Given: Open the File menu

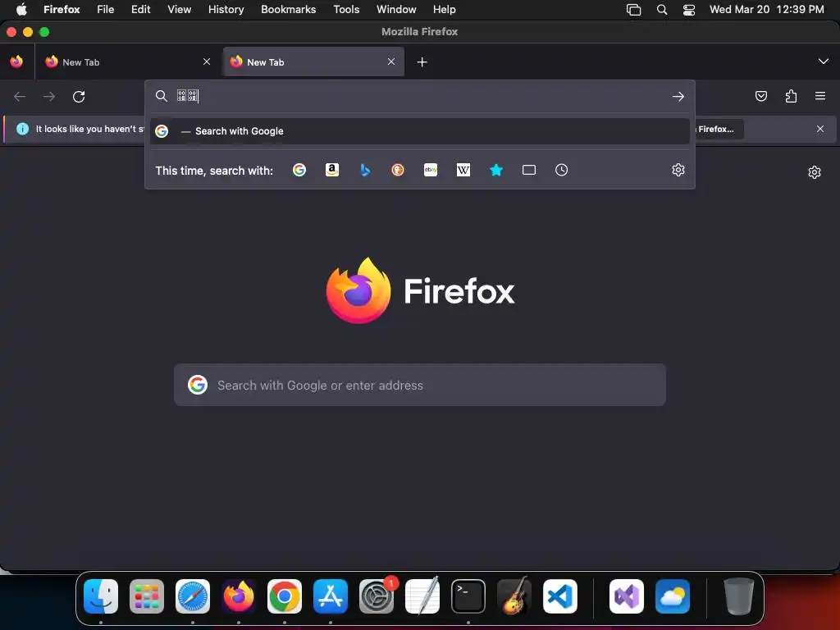Looking at the screenshot, I should click(106, 9).
